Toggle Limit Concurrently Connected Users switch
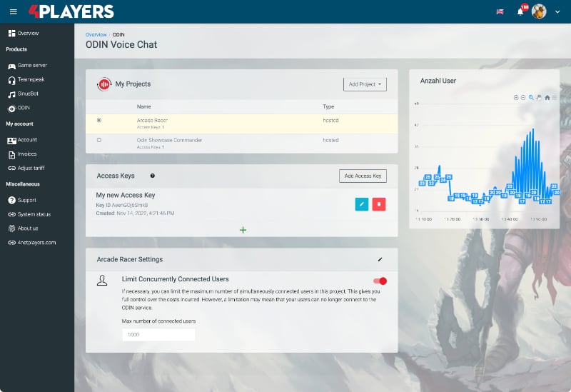This screenshot has height=392, width=571. tap(380, 281)
